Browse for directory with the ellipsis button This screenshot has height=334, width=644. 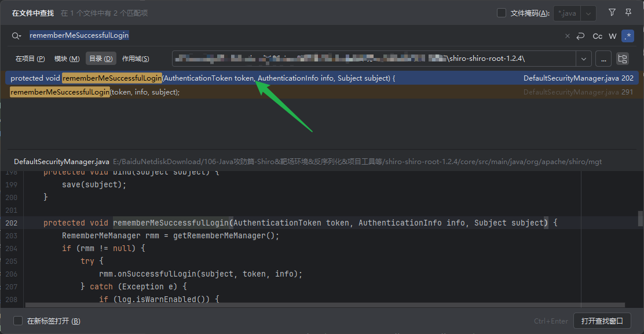603,59
